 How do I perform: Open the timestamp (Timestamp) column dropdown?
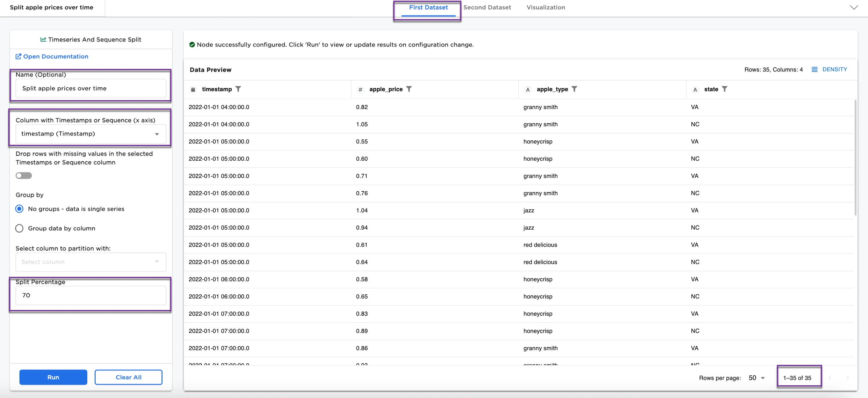pyautogui.click(x=90, y=134)
